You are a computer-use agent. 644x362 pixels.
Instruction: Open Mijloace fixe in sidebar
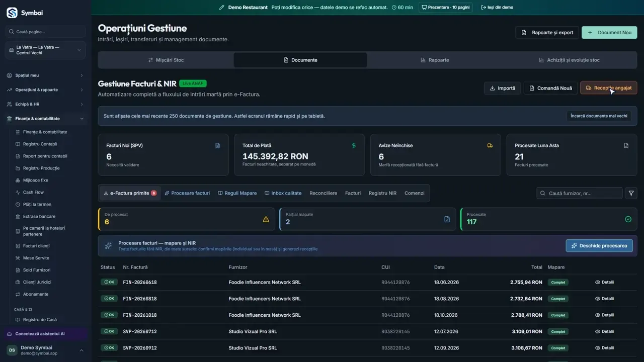click(35, 180)
